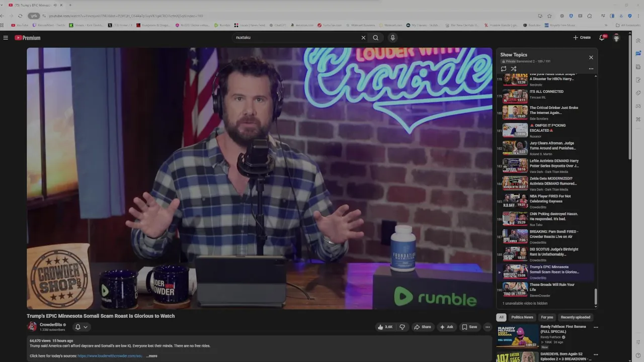Open the Games controller in browser sidebar
The image size is (644, 362).
pyautogui.click(x=638, y=106)
